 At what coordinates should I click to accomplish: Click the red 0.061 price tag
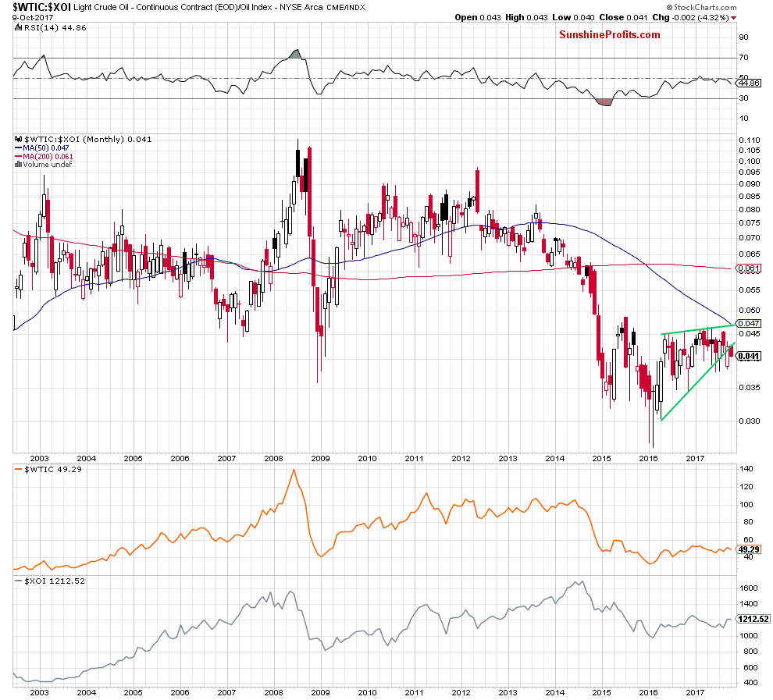tap(749, 268)
